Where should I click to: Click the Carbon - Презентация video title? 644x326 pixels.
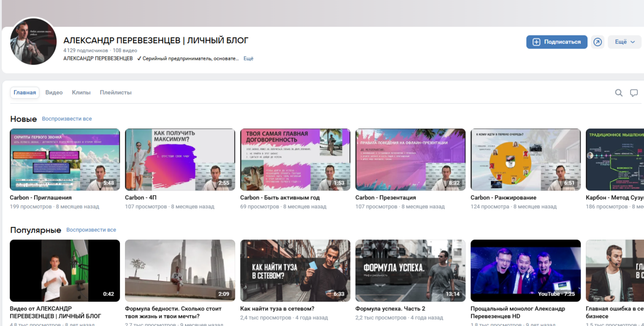coord(385,198)
